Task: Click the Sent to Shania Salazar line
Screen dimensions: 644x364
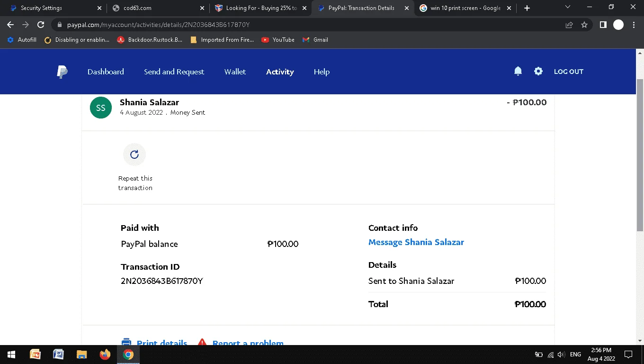Action: click(411, 281)
